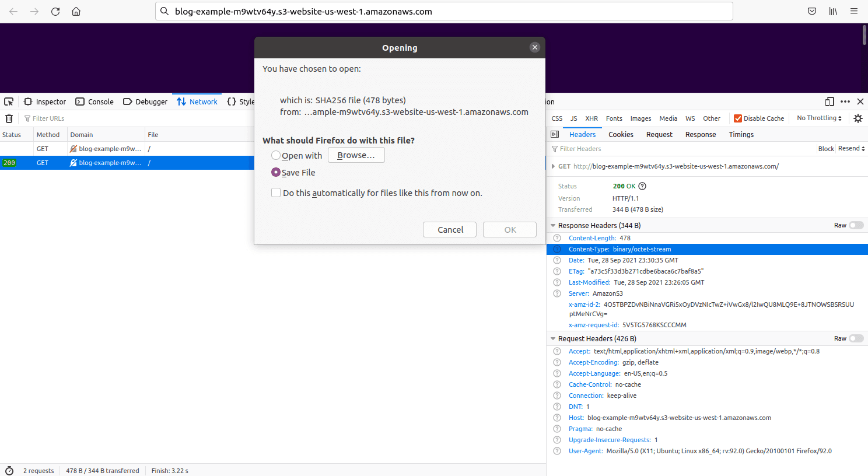Open help for 200 OK status
The width and height of the screenshot is (868, 476).
pos(642,186)
